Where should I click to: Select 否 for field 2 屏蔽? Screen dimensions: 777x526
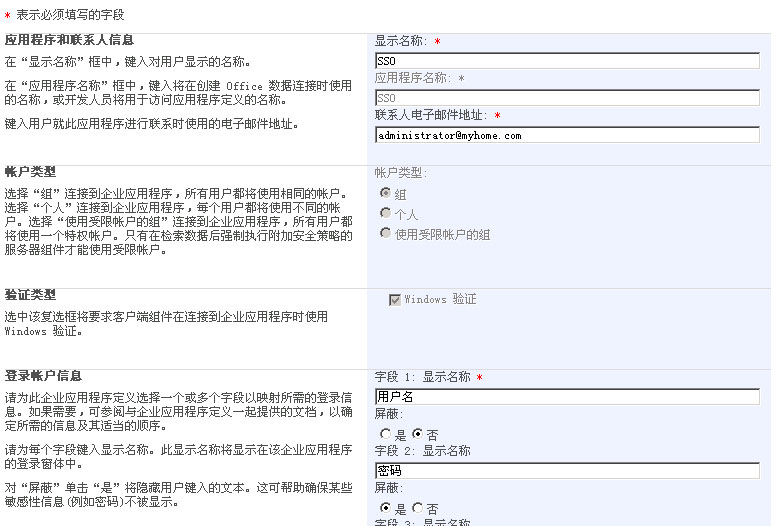[418, 508]
